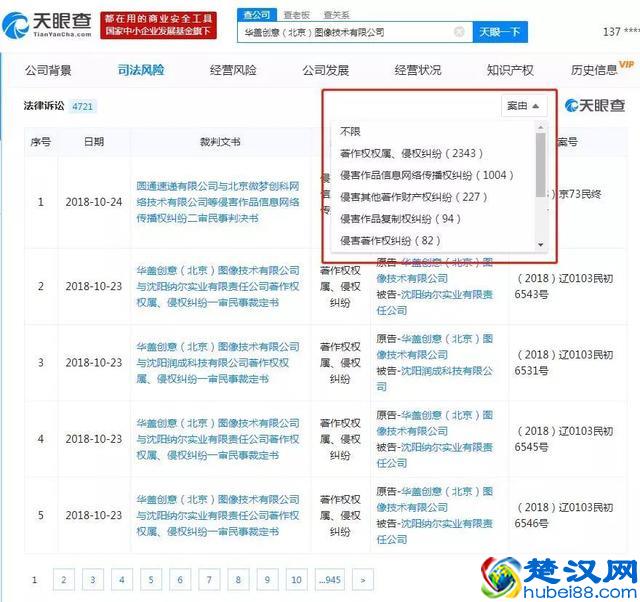Select the 查关系 search tab
The height and width of the screenshot is (602, 640).
click(337, 15)
